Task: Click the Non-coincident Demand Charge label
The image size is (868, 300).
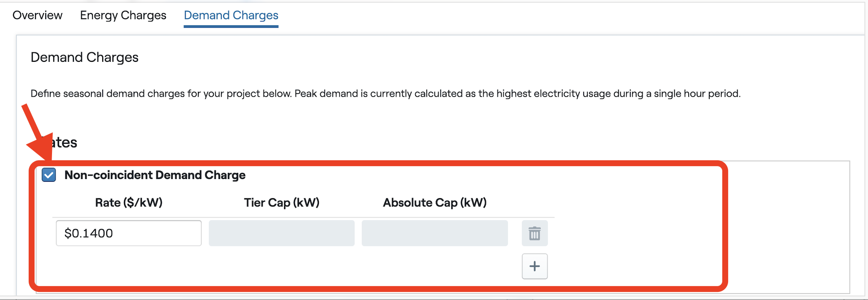Action: (155, 175)
